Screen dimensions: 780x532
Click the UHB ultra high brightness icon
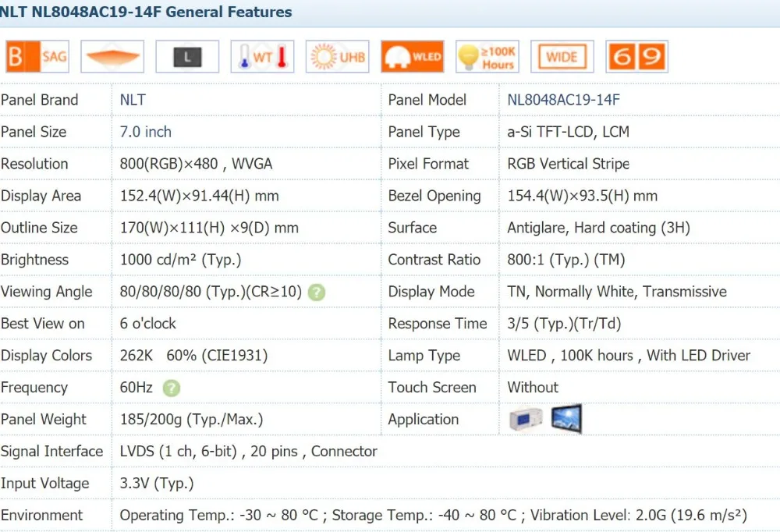[x=338, y=57]
